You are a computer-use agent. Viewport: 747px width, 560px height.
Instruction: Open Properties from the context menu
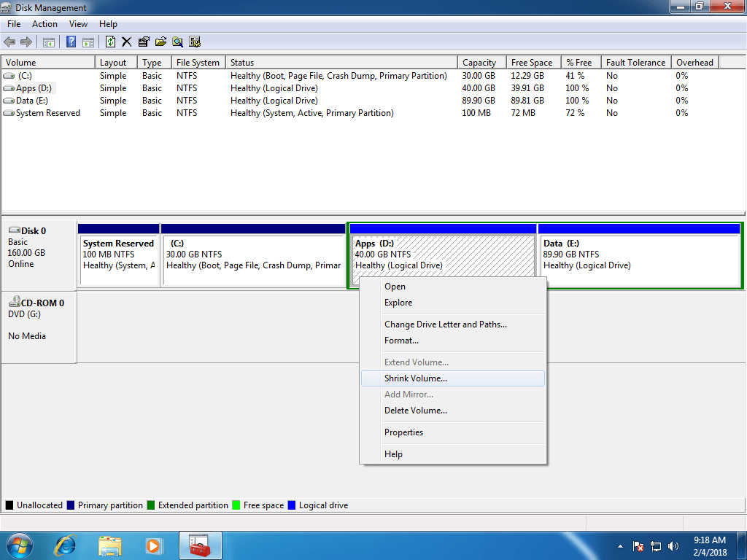pyautogui.click(x=403, y=432)
